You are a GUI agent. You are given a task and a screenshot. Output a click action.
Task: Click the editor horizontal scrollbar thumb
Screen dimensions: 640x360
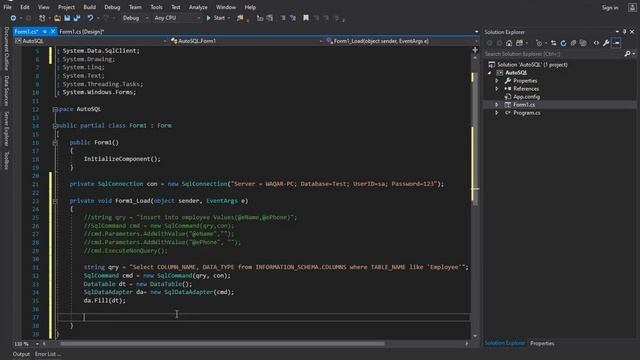tap(222, 344)
